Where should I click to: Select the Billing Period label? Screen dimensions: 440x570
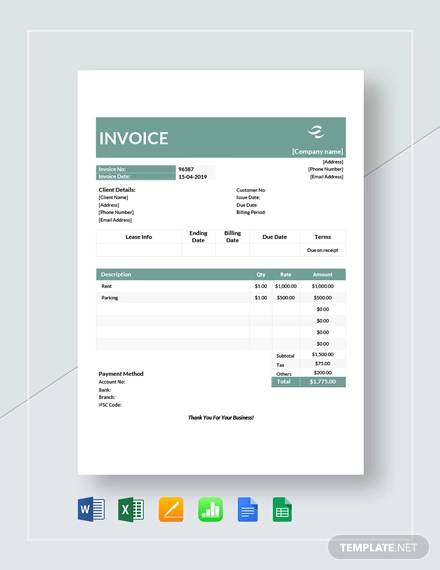point(251,212)
